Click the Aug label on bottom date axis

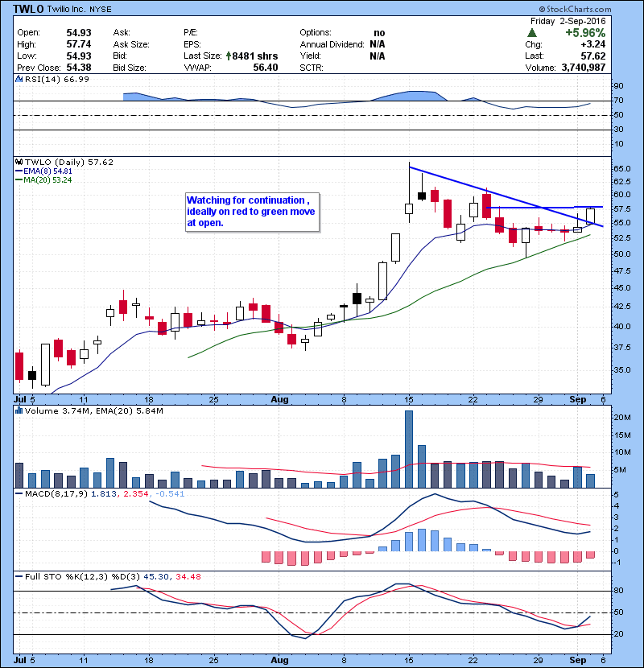click(x=279, y=660)
